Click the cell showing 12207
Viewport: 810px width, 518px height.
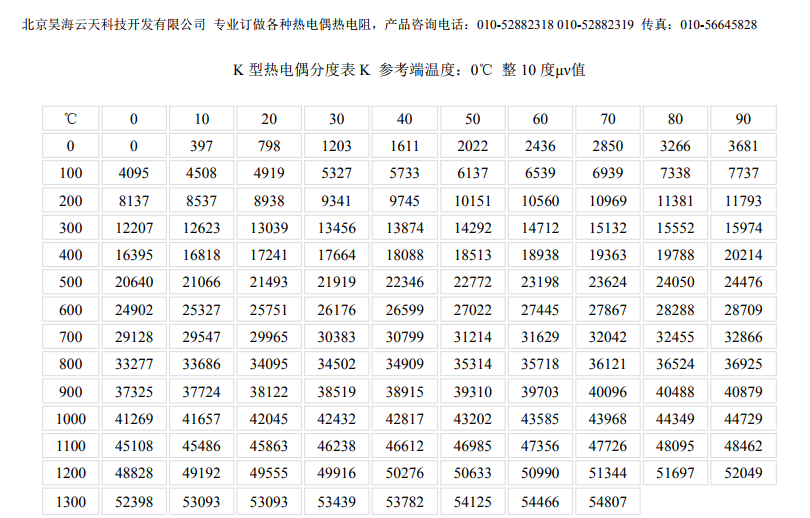click(x=134, y=228)
